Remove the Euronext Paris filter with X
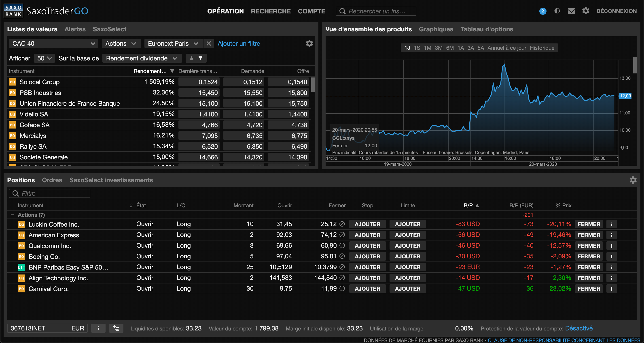644x343 pixels. [x=209, y=44]
